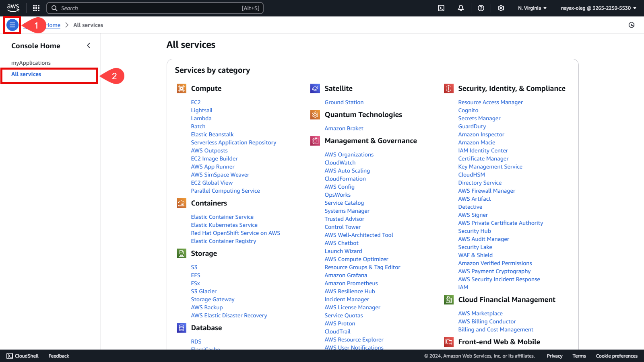The height and width of the screenshot is (362, 644).
Task: Focus the top Search field
Action: coord(155,8)
